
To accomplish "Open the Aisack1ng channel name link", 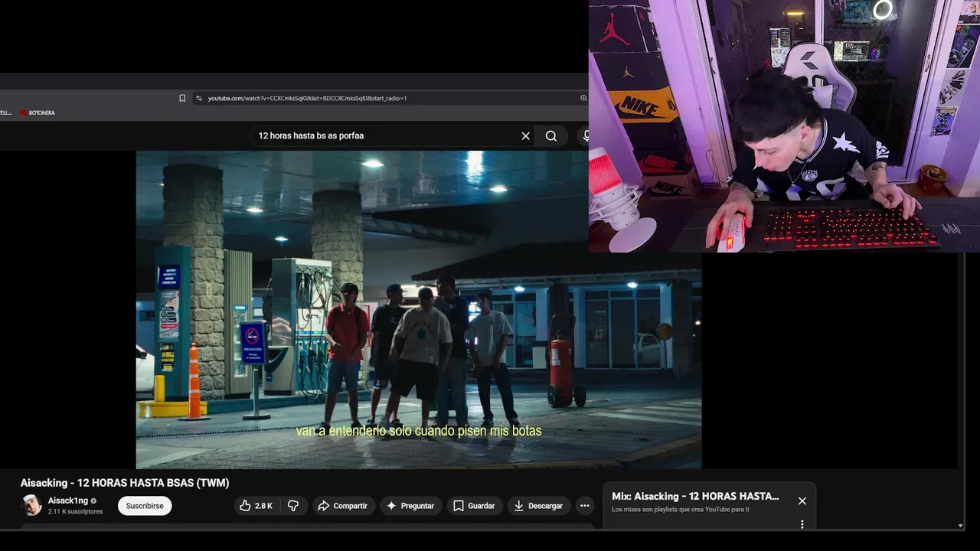I will pos(68,500).
